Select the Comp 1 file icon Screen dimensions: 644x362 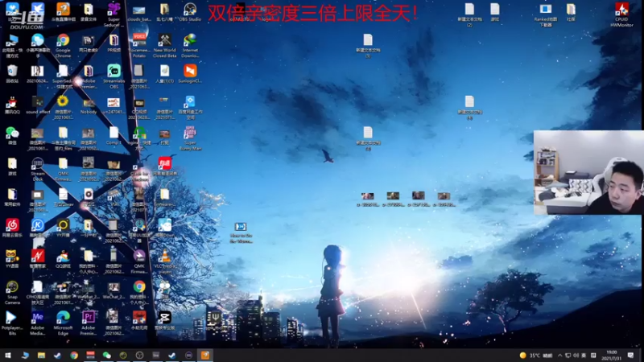coord(114,136)
